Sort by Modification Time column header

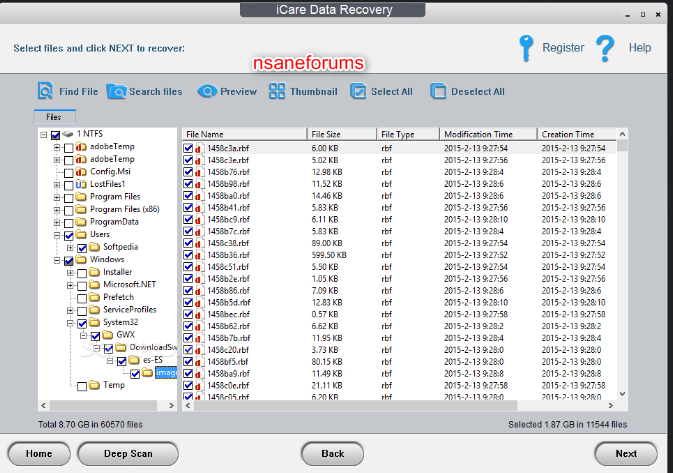click(x=488, y=134)
